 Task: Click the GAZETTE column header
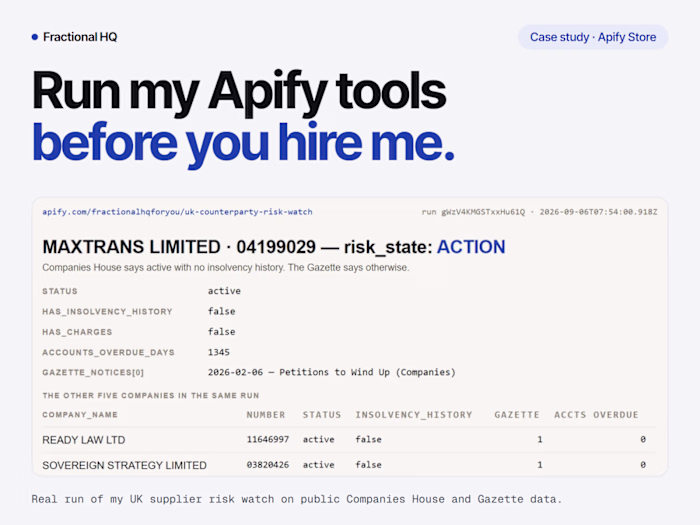click(517, 415)
